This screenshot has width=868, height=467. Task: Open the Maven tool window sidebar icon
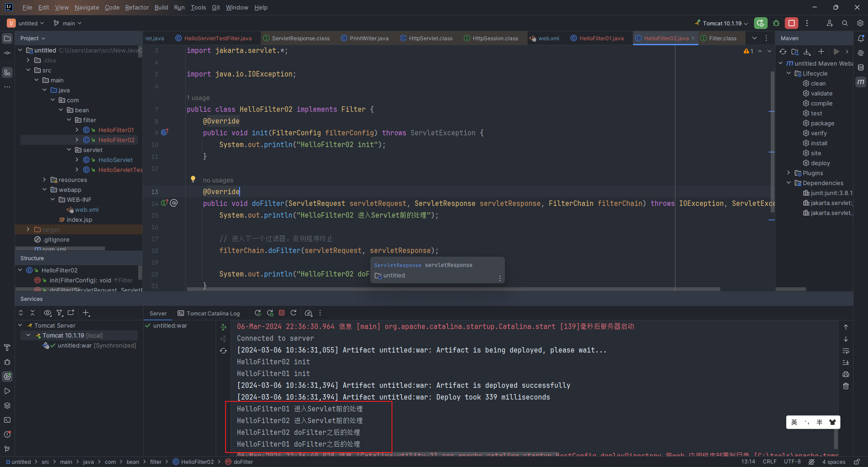point(861,82)
